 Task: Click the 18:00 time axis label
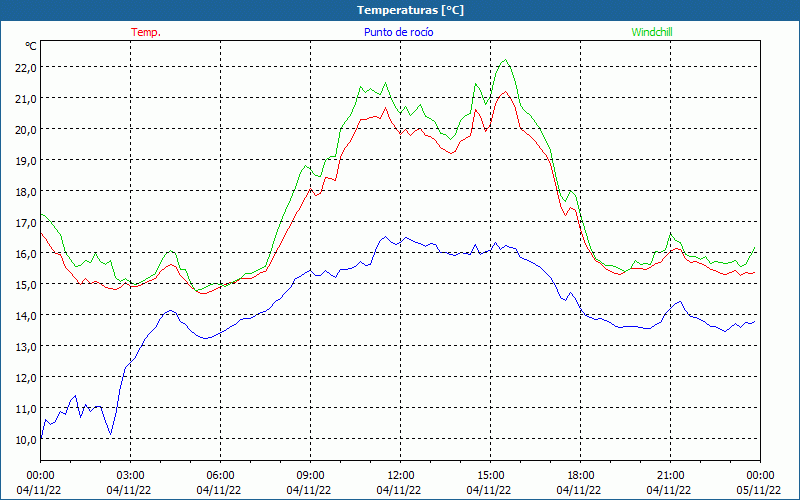coord(580,475)
